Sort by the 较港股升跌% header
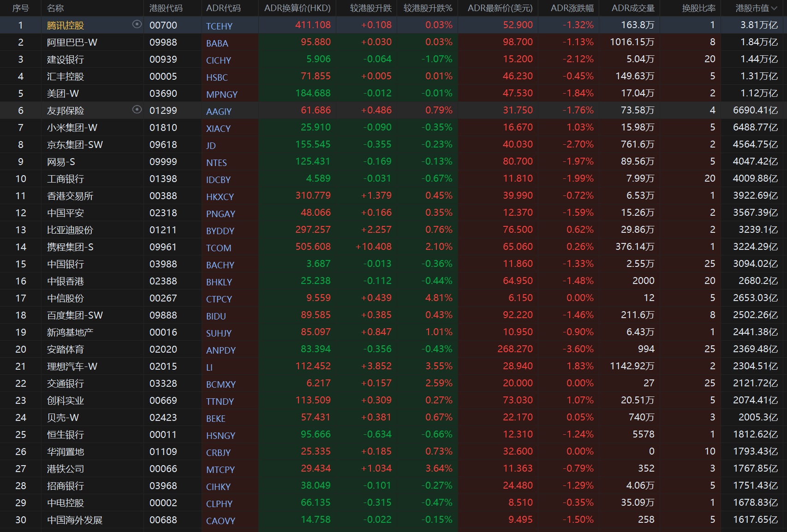Screen dimensions: 787x532 point(428,8)
